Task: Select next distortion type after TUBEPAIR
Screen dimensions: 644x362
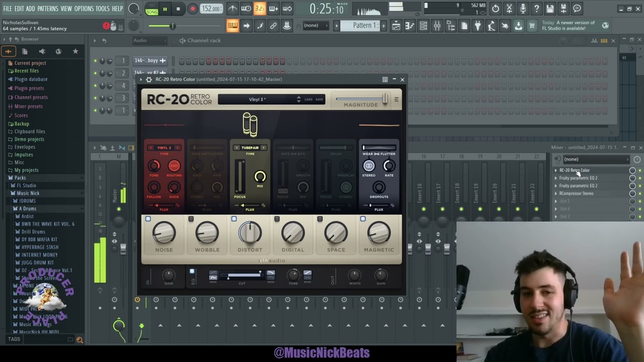Action: (264, 148)
